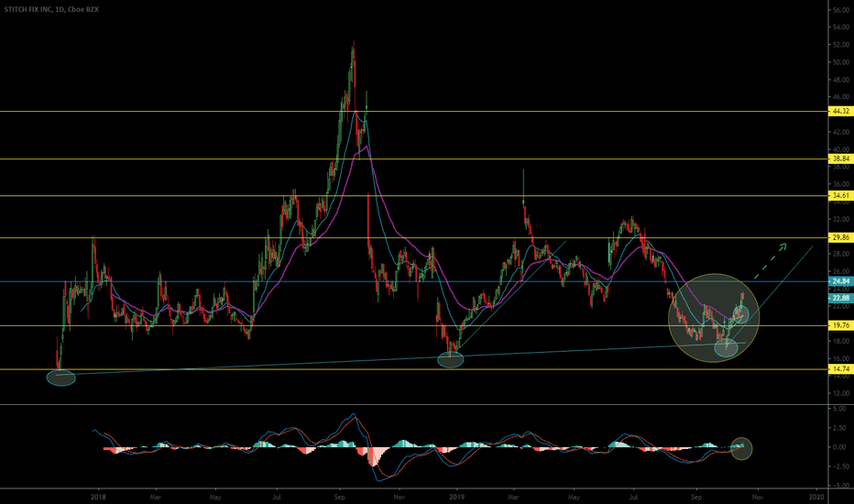Click 16.00 on the price scale

pos(840,358)
